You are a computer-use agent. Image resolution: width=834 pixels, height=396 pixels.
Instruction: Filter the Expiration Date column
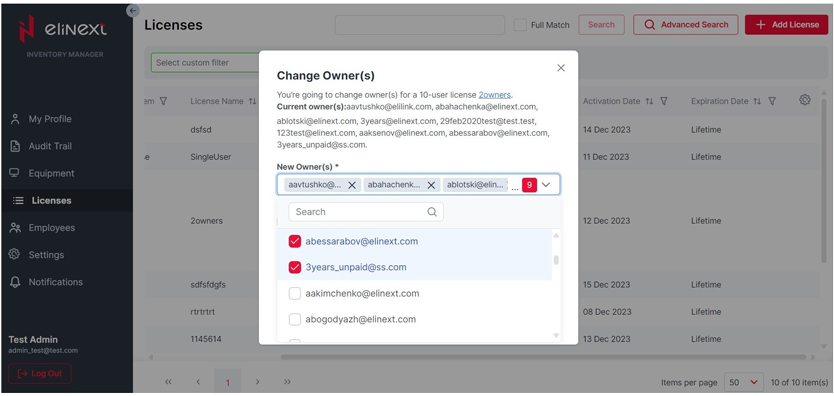point(772,101)
